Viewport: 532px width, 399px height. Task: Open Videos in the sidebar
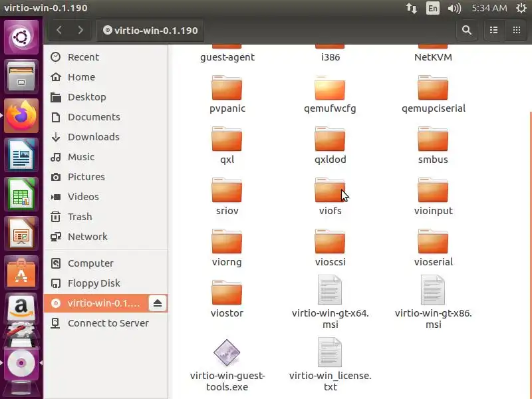106,197
